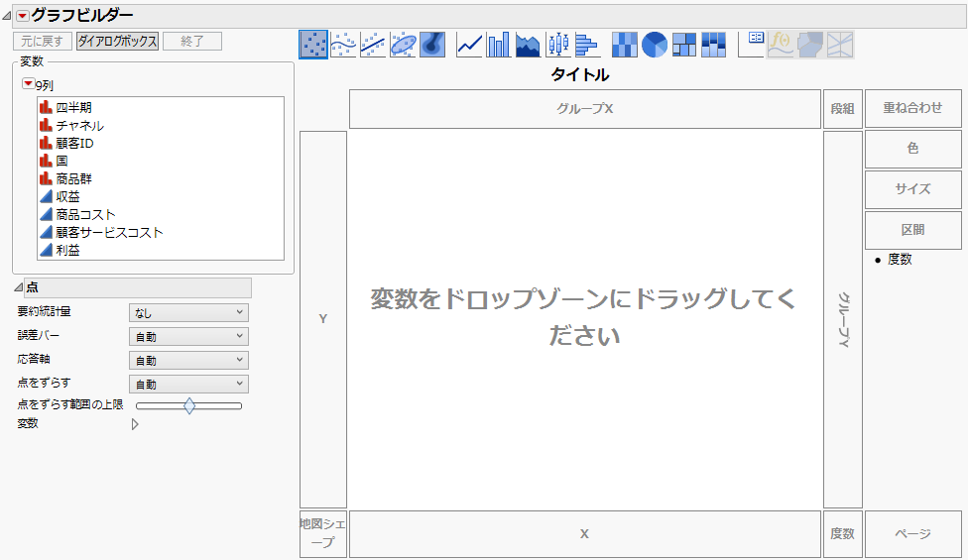968x560 pixels.
Task: Adjust the 点をずらす範囲の上限 slider
Action: click(189, 405)
